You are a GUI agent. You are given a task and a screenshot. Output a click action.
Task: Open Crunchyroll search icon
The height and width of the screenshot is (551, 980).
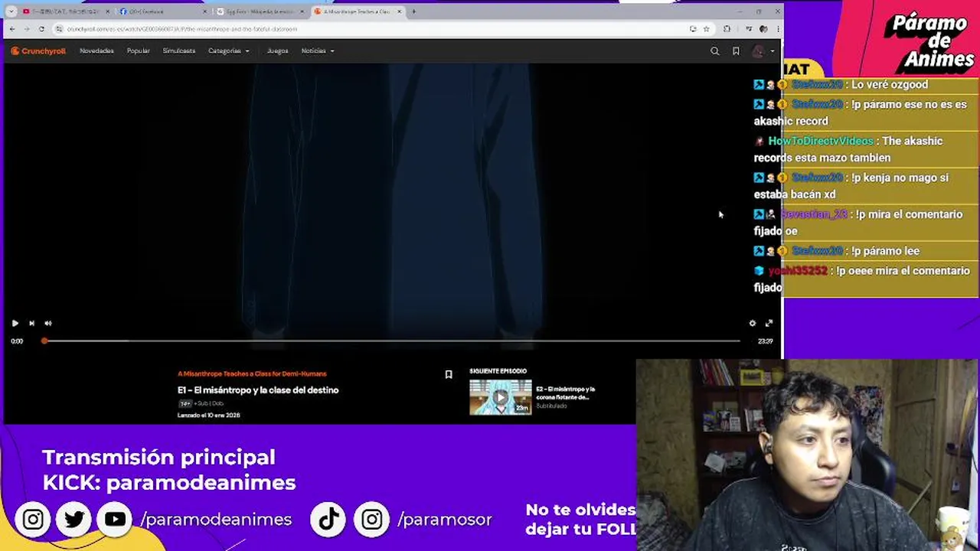pos(714,51)
